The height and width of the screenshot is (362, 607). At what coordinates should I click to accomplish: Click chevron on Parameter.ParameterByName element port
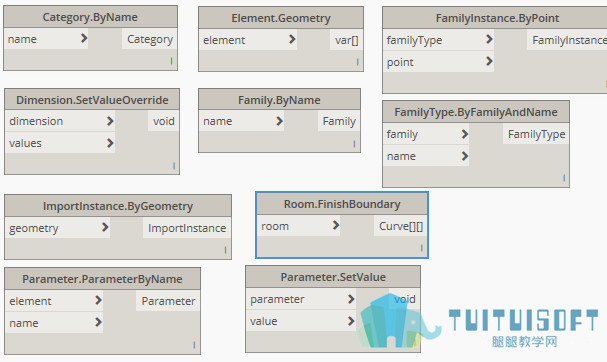(98, 300)
